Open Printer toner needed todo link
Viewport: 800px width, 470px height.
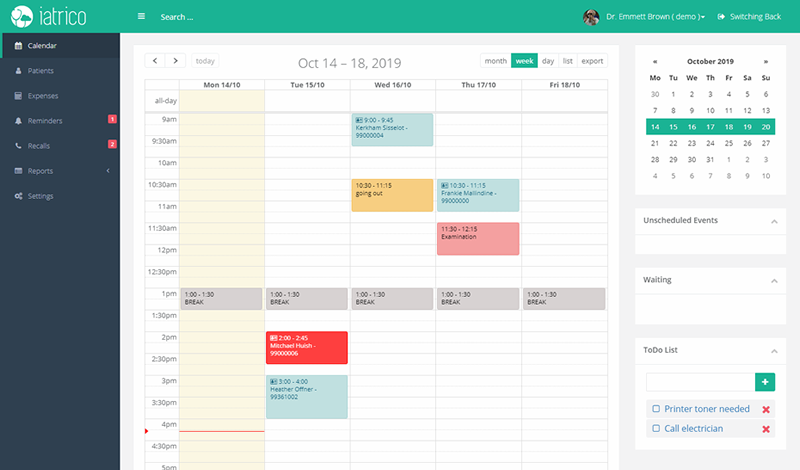(707, 409)
